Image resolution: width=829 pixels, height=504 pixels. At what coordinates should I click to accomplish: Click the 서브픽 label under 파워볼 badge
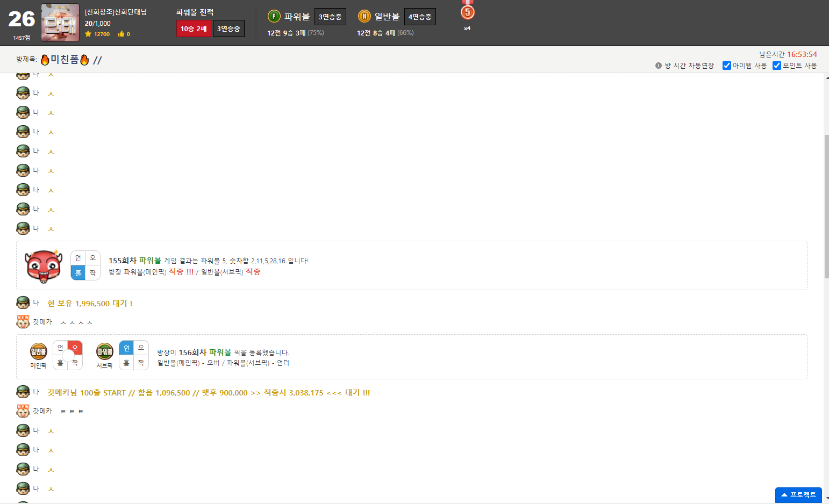click(104, 365)
